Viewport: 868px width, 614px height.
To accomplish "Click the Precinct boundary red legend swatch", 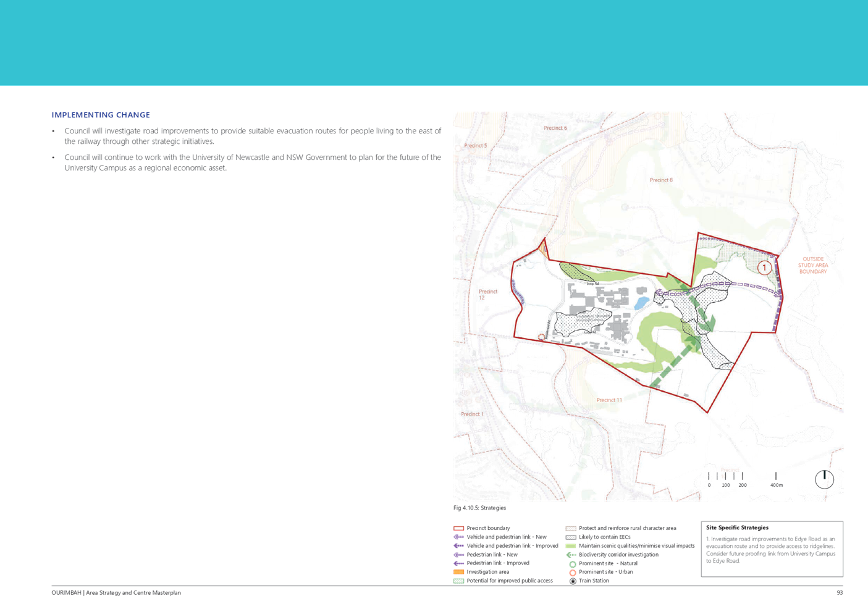I will pyautogui.click(x=458, y=529).
